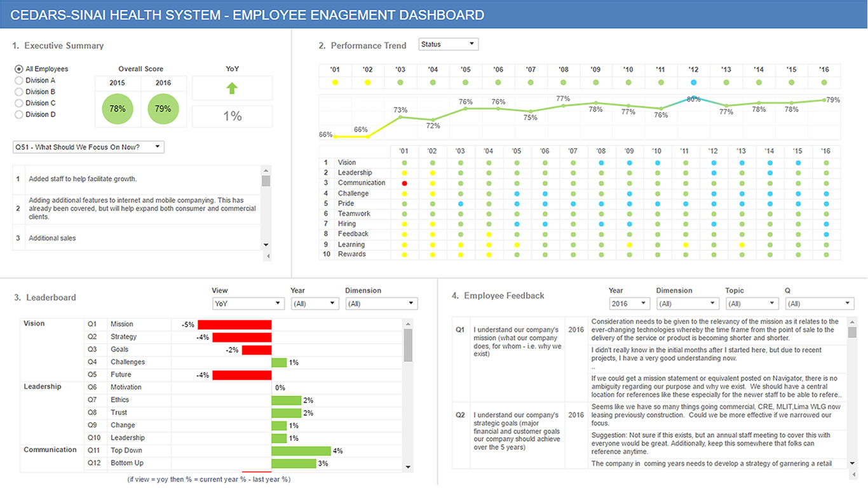Click the yellow Leadership dot for '01
This screenshot has height=488, width=868.
(404, 173)
